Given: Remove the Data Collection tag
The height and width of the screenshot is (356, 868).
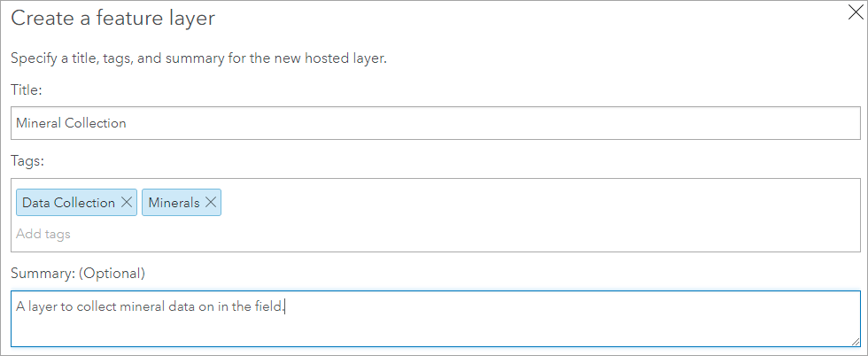Looking at the screenshot, I should (x=127, y=203).
